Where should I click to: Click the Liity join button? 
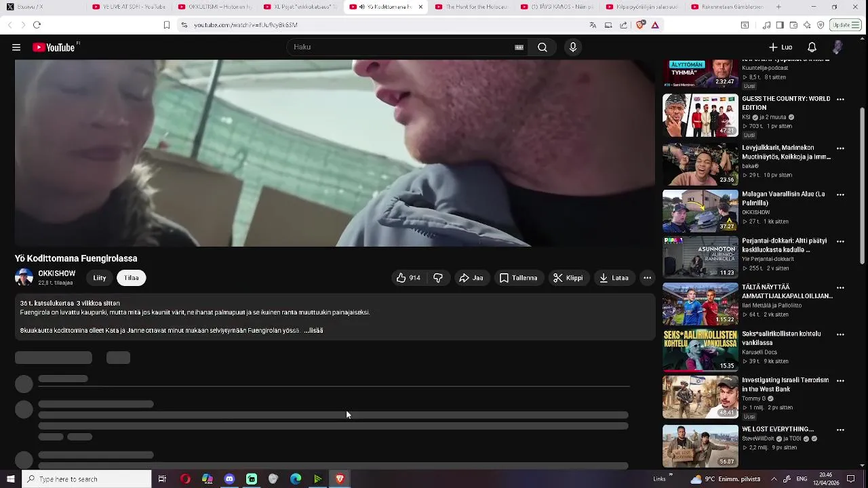pyautogui.click(x=100, y=278)
